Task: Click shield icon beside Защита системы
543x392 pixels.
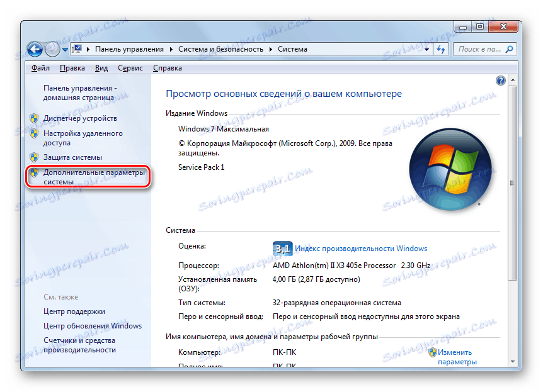Action: (34, 157)
